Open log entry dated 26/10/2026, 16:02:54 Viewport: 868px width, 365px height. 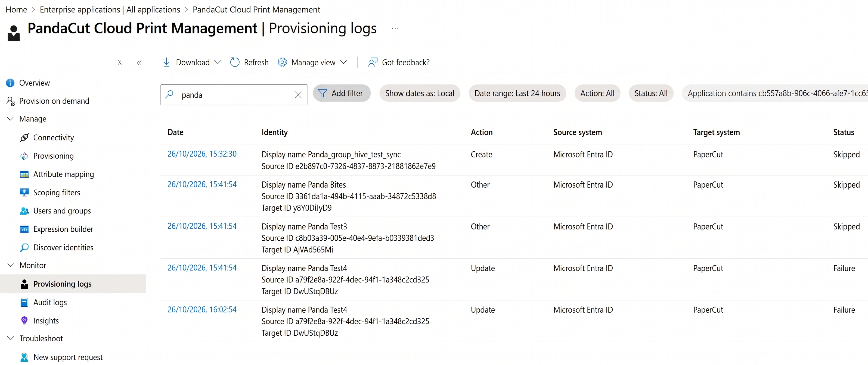tap(202, 310)
